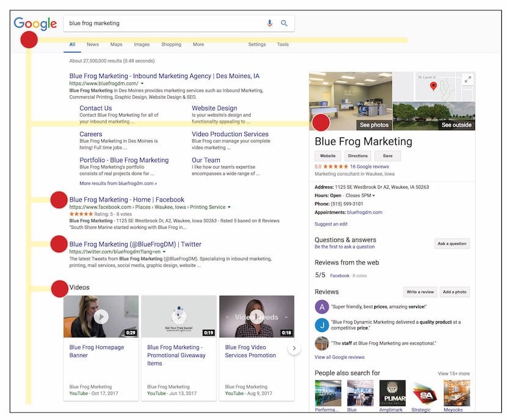Click the Save button

pyautogui.click(x=388, y=156)
